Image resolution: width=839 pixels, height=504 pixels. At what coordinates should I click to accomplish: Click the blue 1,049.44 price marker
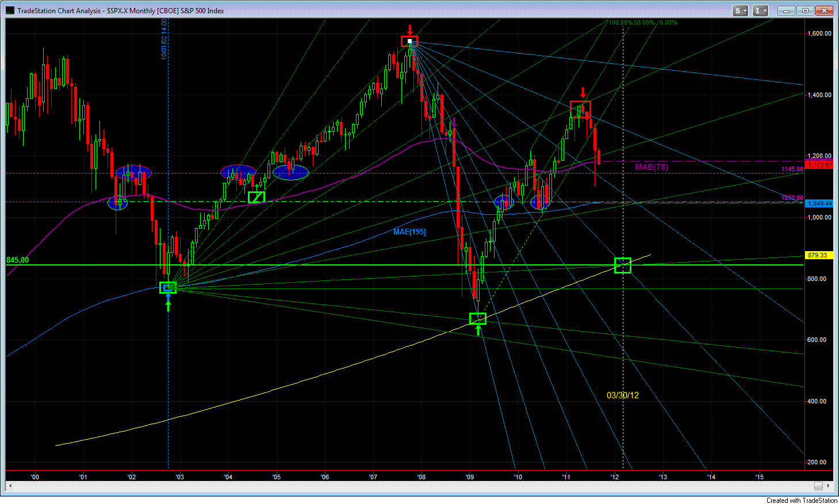click(819, 203)
